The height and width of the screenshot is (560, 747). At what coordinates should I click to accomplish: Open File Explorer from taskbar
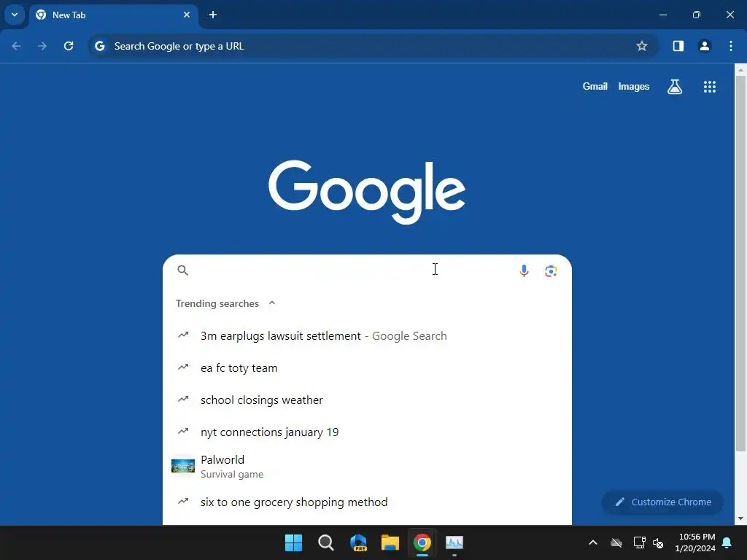point(390,542)
